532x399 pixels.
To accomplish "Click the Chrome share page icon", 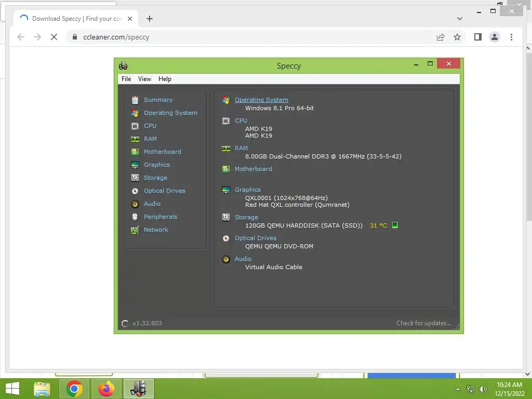I will (441, 37).
